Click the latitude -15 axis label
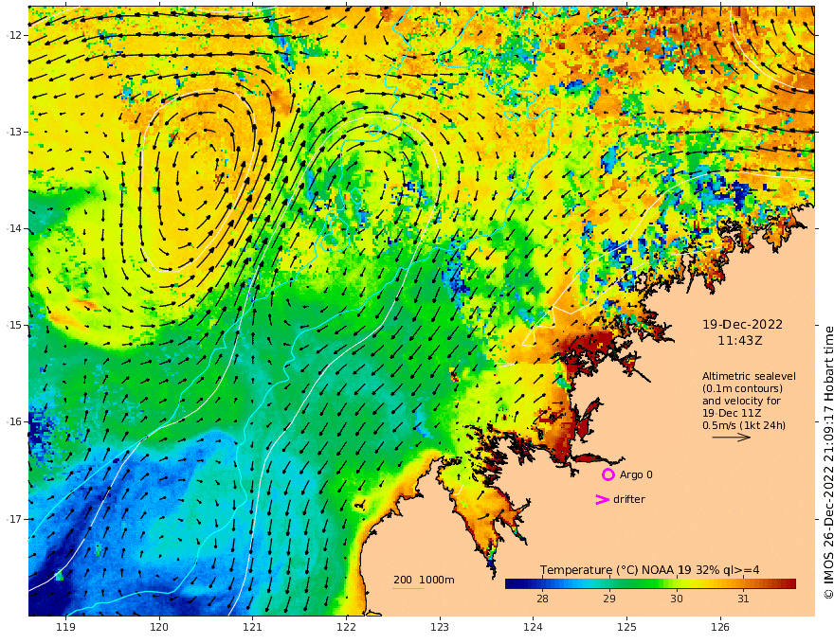The width and height of the screenshot is (834, 644). pyautogui.click(x=14, y=325)
